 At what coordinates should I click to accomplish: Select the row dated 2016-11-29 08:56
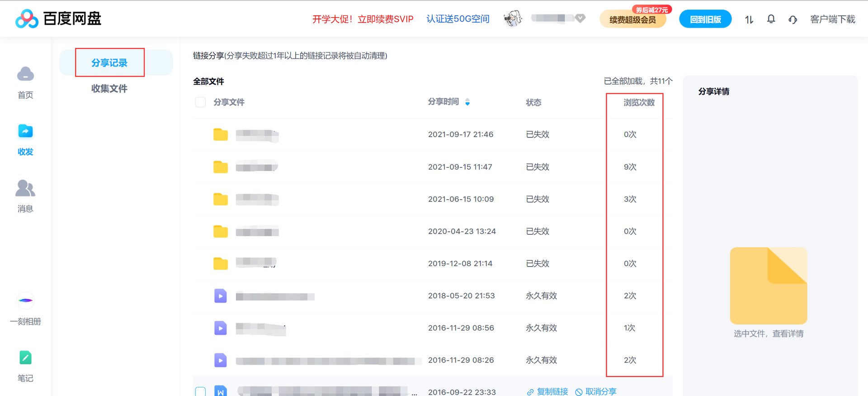433,328
